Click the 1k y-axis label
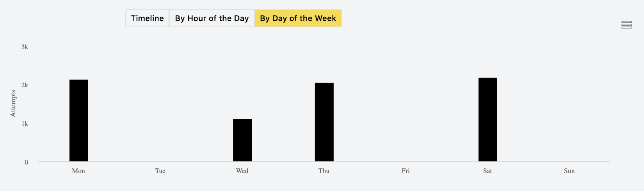The width and height of the screenshot is (644, 191). (25, 124)
